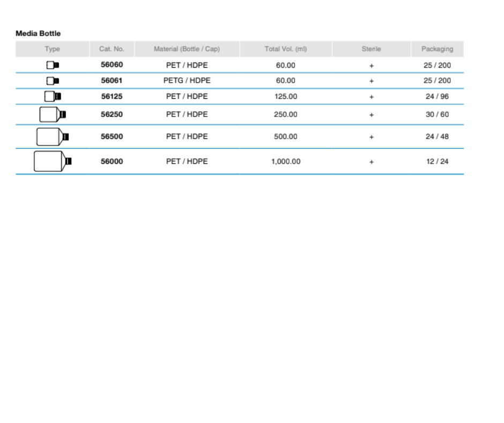The width and height of the screenshot is (504, 423).
Task: Select the PETG / HDPE material cell
Action: pos(187,81)
